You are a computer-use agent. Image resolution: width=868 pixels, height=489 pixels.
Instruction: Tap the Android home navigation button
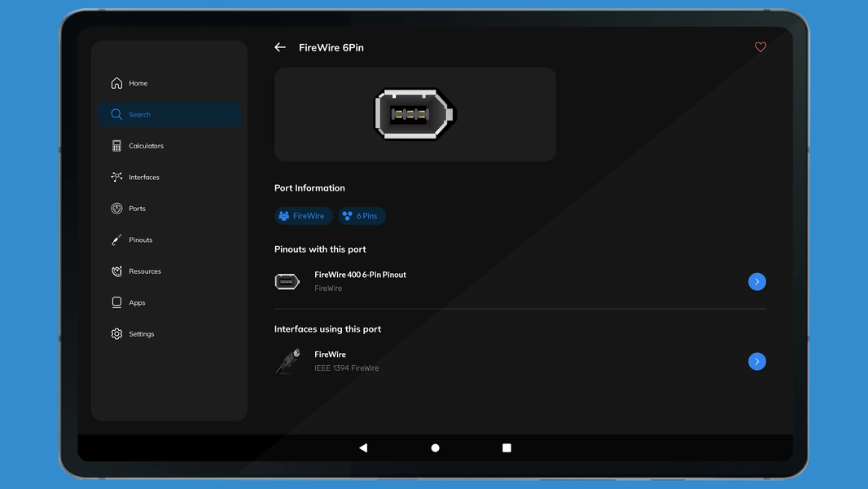435,447
